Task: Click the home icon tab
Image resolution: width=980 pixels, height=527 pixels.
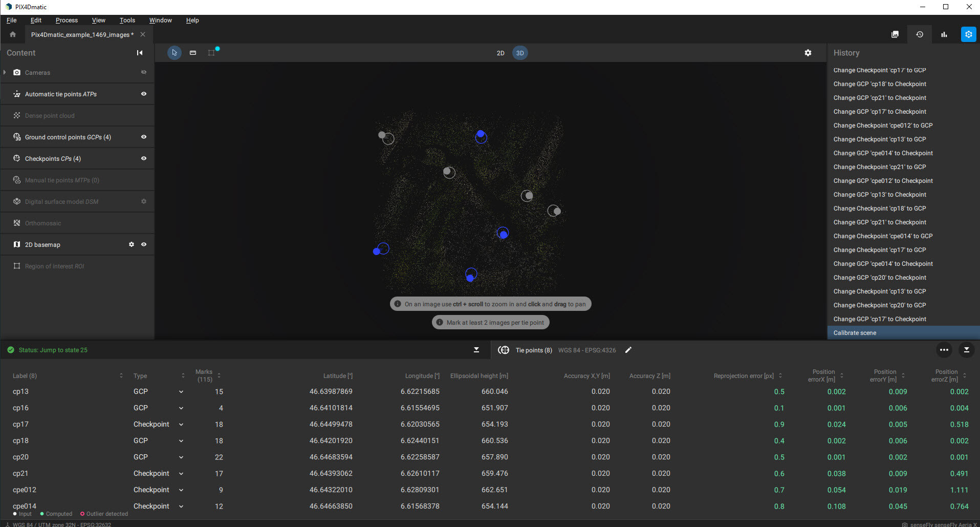Action: click(13, 34)
